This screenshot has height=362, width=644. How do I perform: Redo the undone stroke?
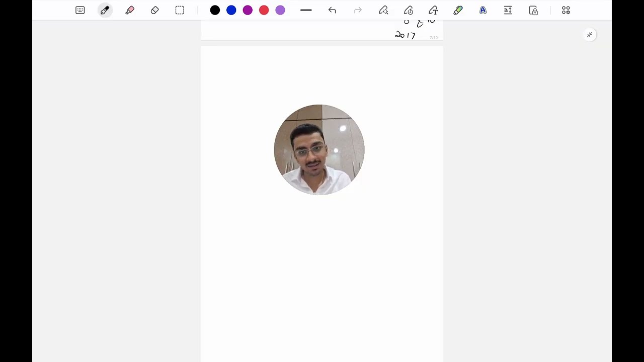tap(358, 10)
